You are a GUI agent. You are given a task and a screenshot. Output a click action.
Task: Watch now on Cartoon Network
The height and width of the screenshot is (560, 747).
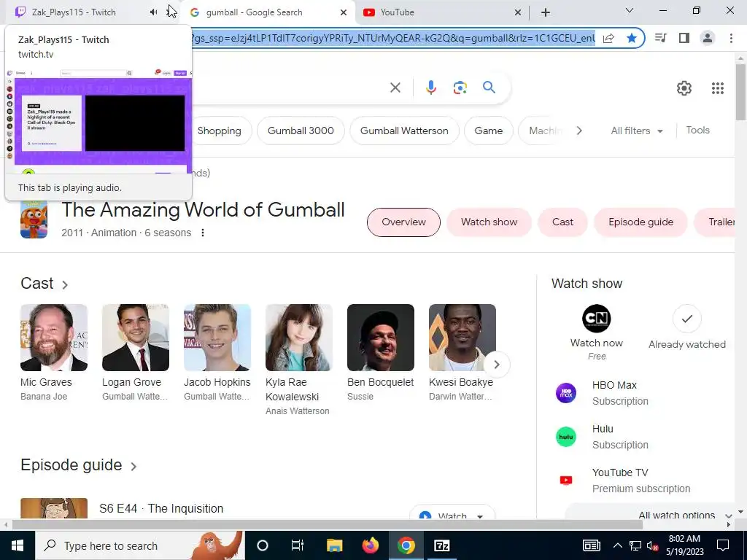[597, 332]
